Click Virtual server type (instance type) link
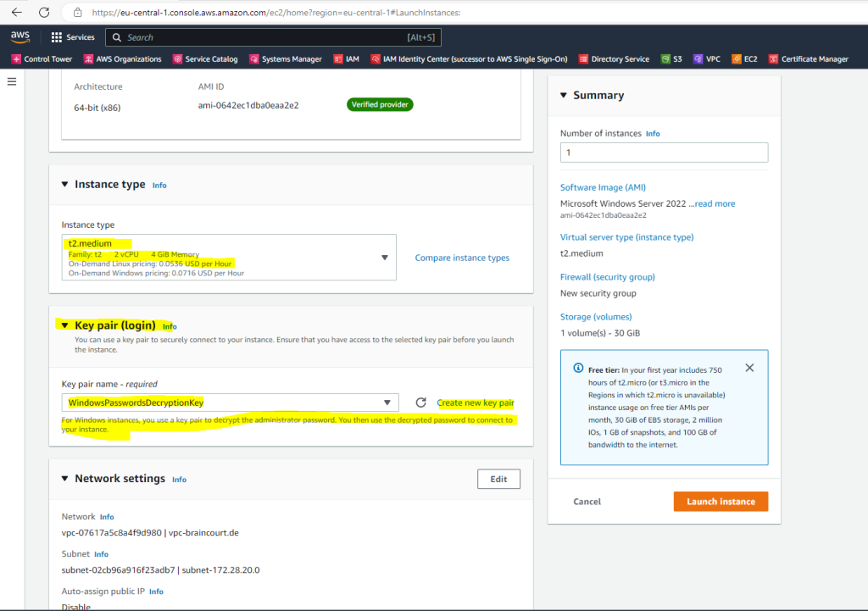 [x=626, y=237]
